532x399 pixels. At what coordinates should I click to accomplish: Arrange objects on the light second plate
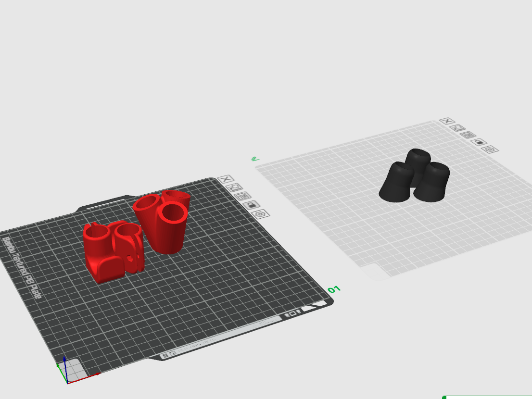point(469,135)
